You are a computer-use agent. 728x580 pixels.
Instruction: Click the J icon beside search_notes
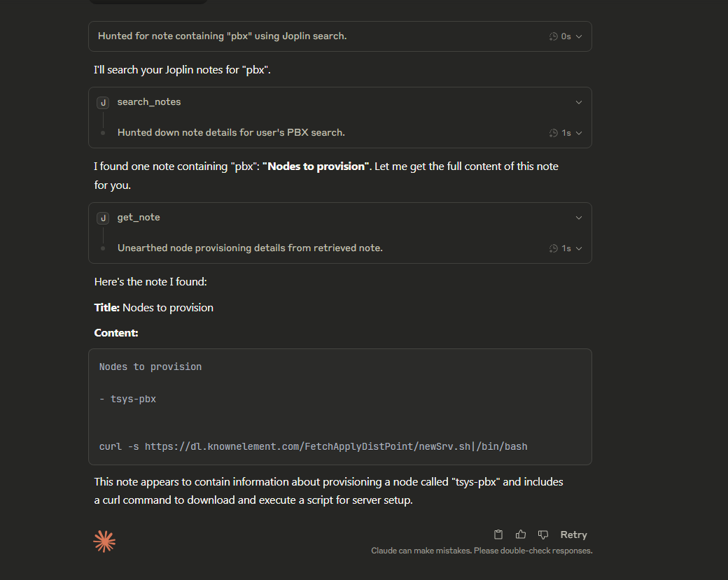coord(103,103)
